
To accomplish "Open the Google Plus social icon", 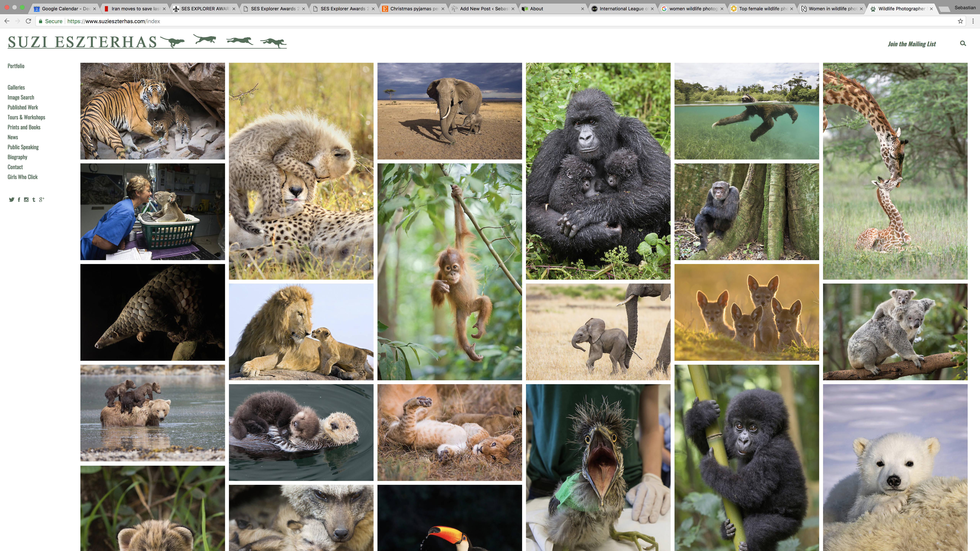I will 42,199.
